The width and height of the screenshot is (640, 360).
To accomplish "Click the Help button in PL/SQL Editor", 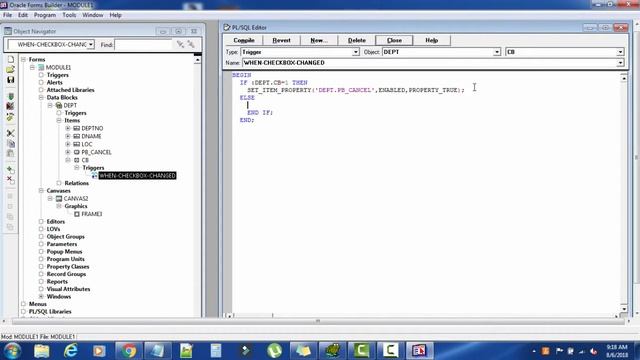I will point(431,40).
